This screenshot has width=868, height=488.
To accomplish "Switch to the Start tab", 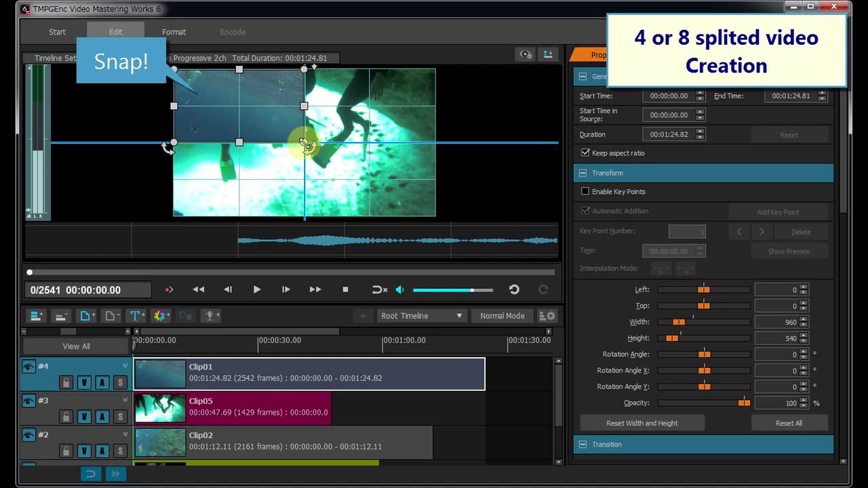I will [x=58, y=32].
